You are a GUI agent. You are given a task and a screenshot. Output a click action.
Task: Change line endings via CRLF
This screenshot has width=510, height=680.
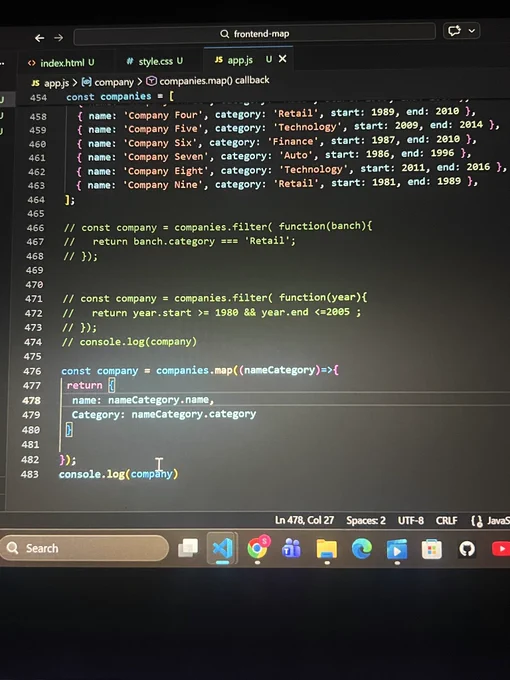pos(446,520)
